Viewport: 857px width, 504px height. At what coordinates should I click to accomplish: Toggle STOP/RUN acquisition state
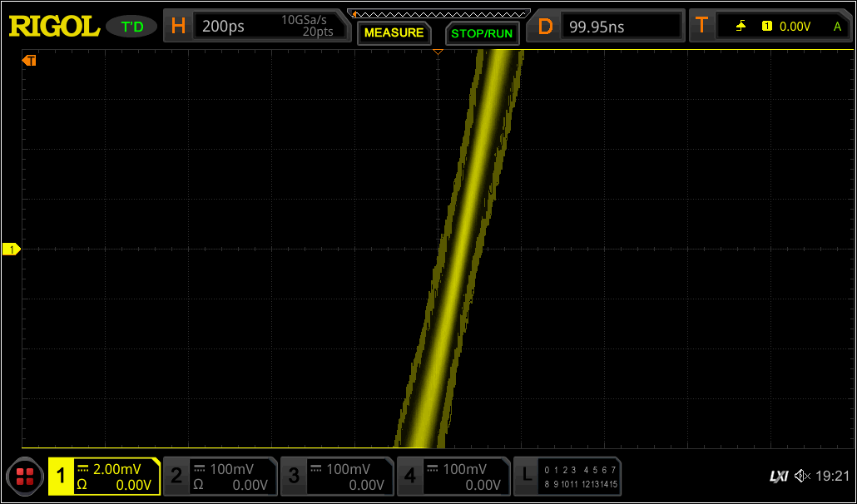point(483,34)
